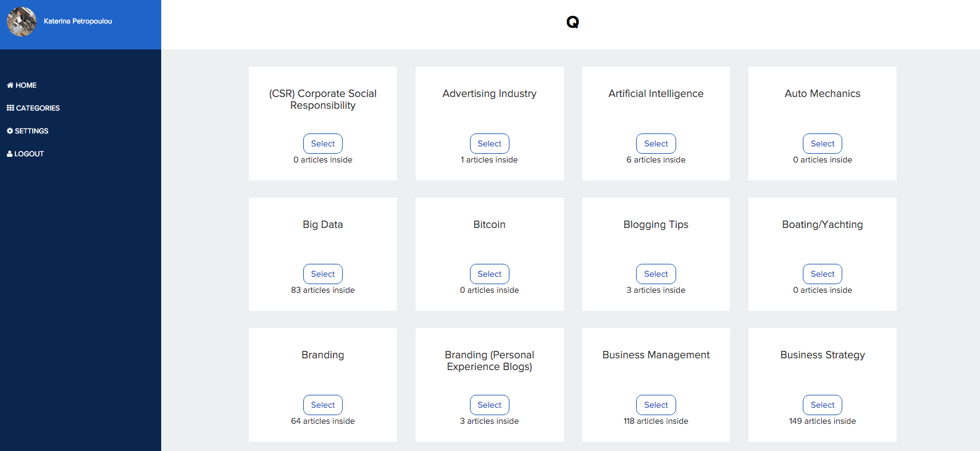Select the Artificial Intelligence category
The height and width of the screenshot is (451, 980).
[656, 143]
